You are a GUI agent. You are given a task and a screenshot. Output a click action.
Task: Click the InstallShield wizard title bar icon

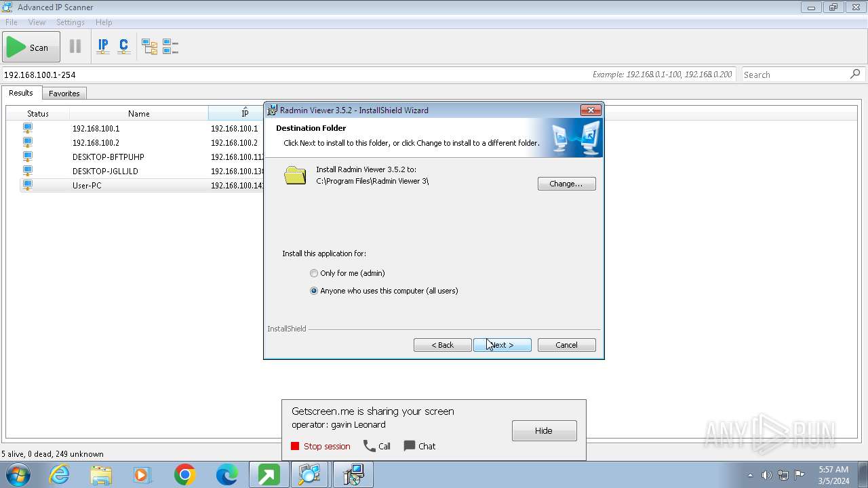(273, 110)
